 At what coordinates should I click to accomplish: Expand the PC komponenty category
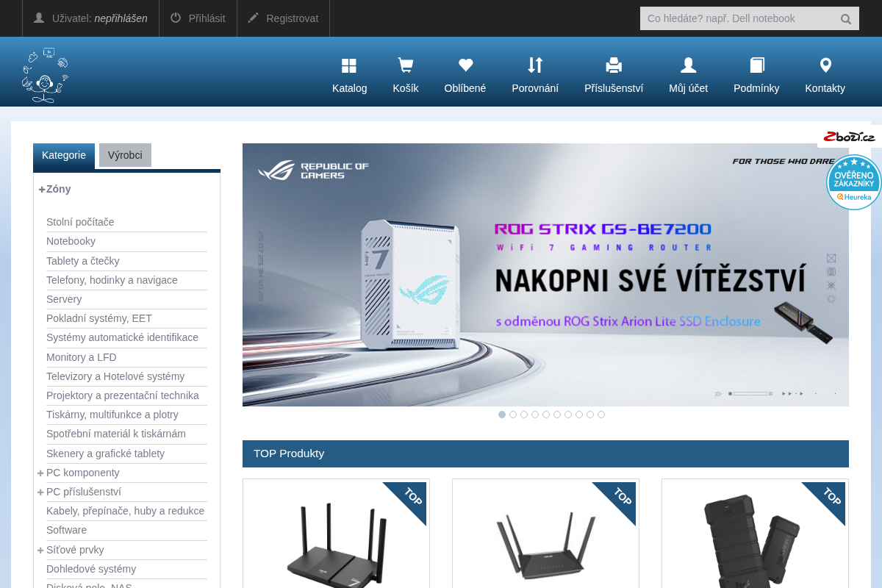coord(40,473)
